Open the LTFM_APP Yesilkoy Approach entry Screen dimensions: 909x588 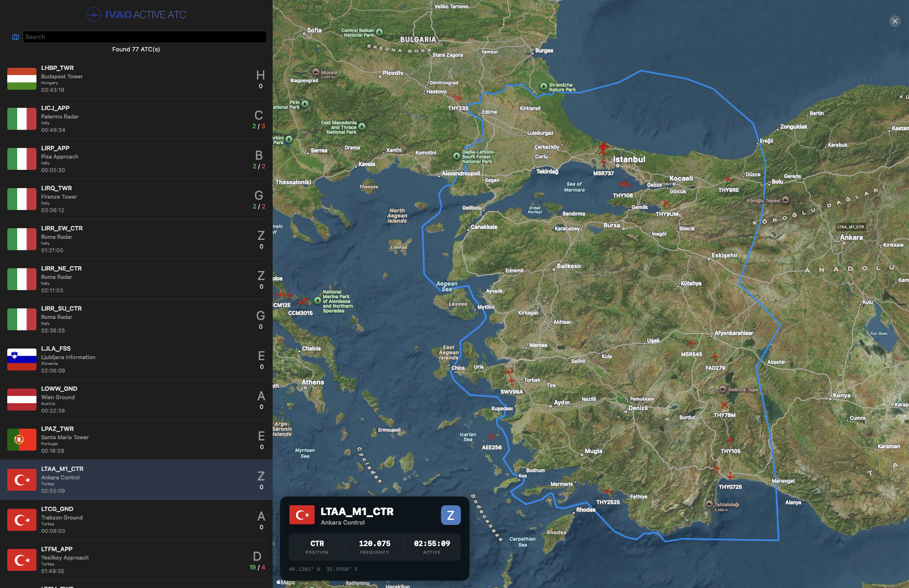click(x=136, y=560)
